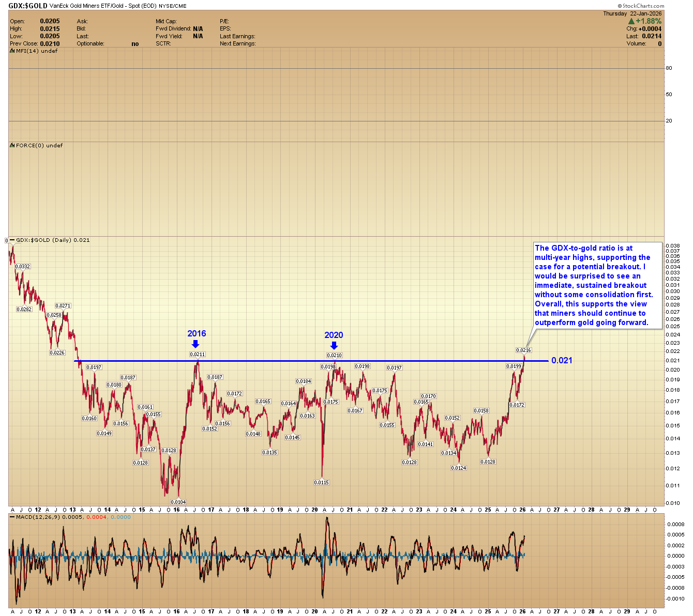Select the GDX:$GOLD (Daily) legend swatch
This screenshot has width=693, height=616.
[x=13, y=240]
